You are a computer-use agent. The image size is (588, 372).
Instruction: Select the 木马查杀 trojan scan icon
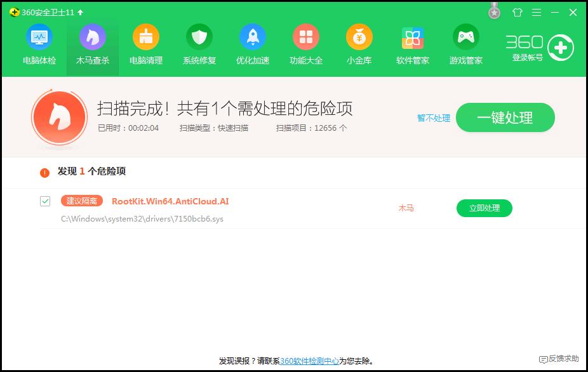pos(92,43)
